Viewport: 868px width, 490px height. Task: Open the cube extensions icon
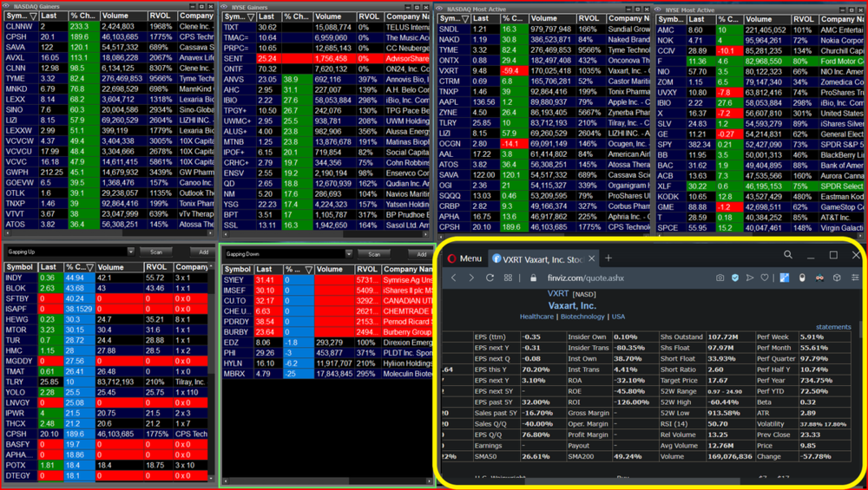pyautogui.click(x=838, y=278)
